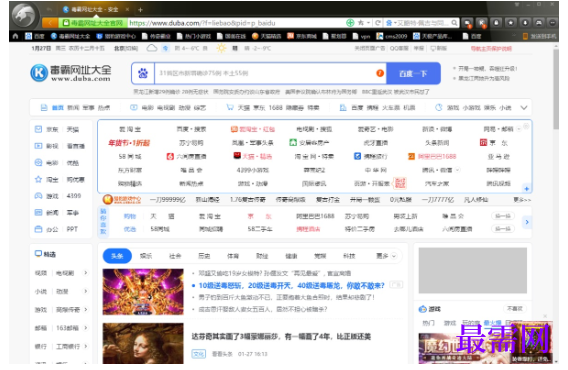Screen dimensions: 568x370
Task: Click the 不喜欢 button in the game widget
Action: (514, 308)
